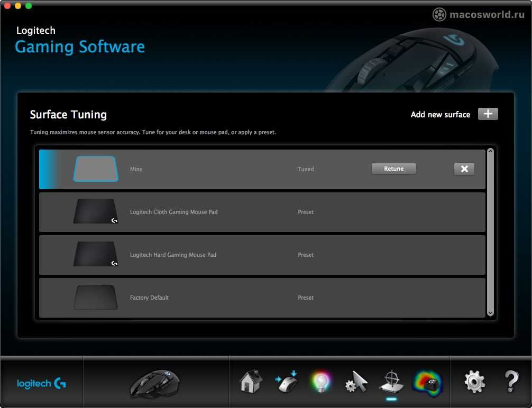Open settings gear icon
This screenshot has height=408, width=532.
coord(474,382)
